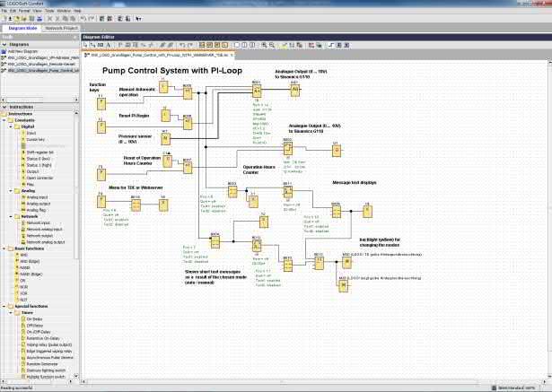The width and height of the screenshot is (552, 392).
Task: Collapse the Network folder node
Action: tap(11, 216)
